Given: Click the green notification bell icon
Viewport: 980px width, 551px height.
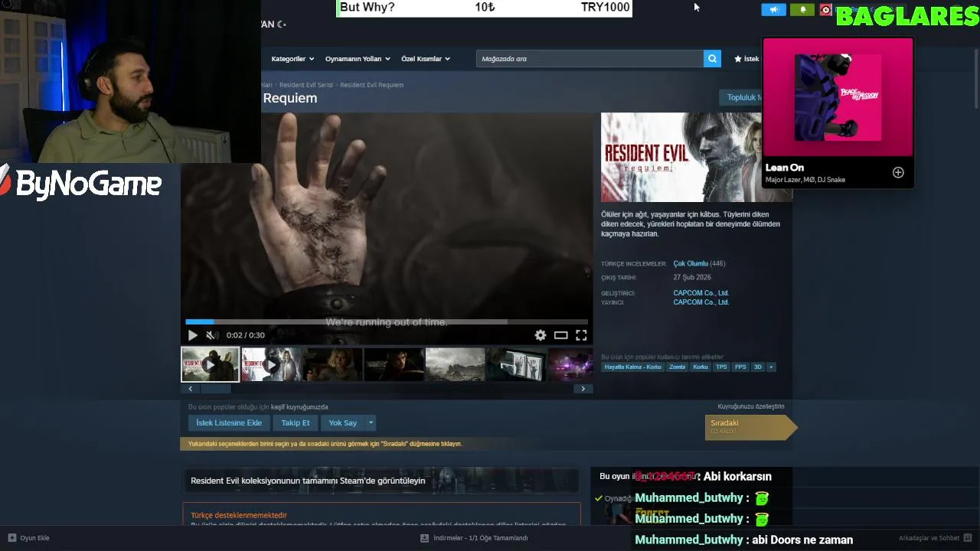Looking at the screenshot, I should [802, 10].
